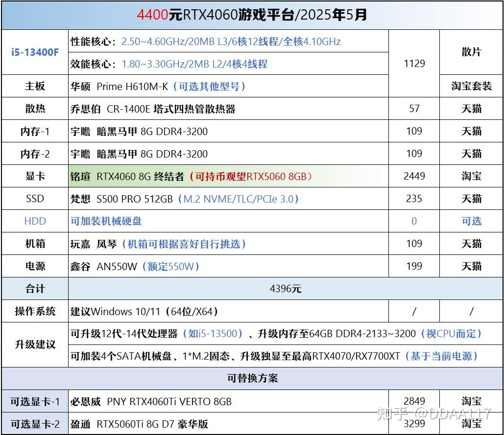
Task: Click the 铭瑄 RTX4060 8G 终结者 cell
Action: click(228, 176)
